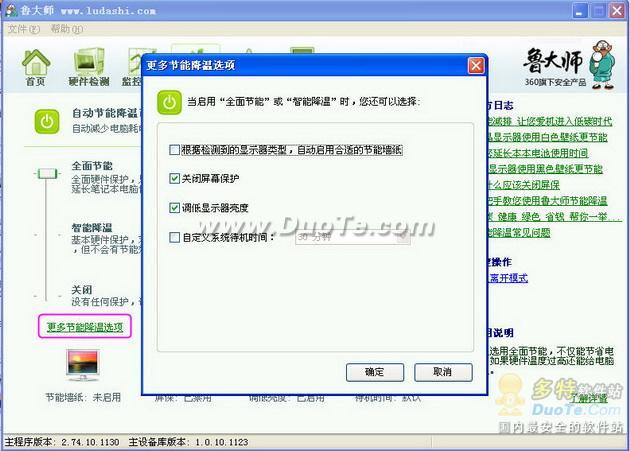Open the 离开模式 link
This screenshot has height=451, width=630.
click(x=509, y=278)
